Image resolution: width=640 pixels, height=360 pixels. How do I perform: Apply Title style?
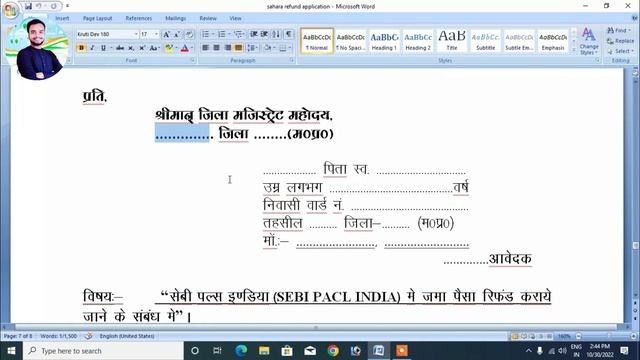point(451,41)
